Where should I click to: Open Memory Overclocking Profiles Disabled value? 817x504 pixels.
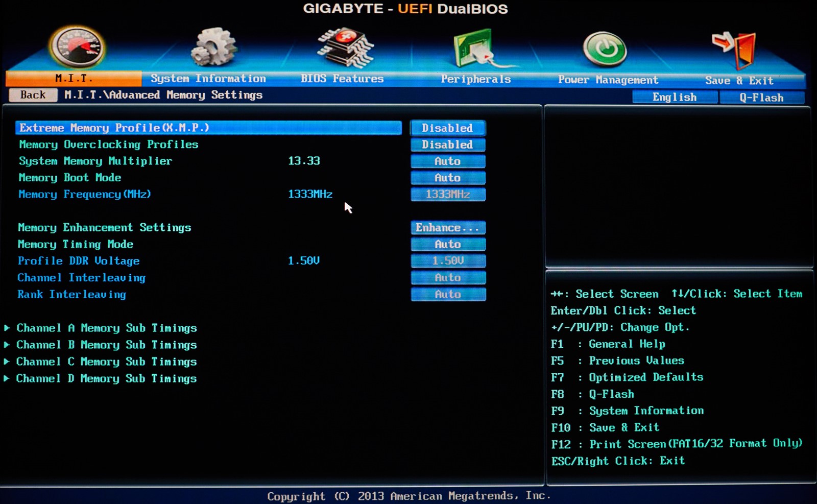click(x=448, y=145)
